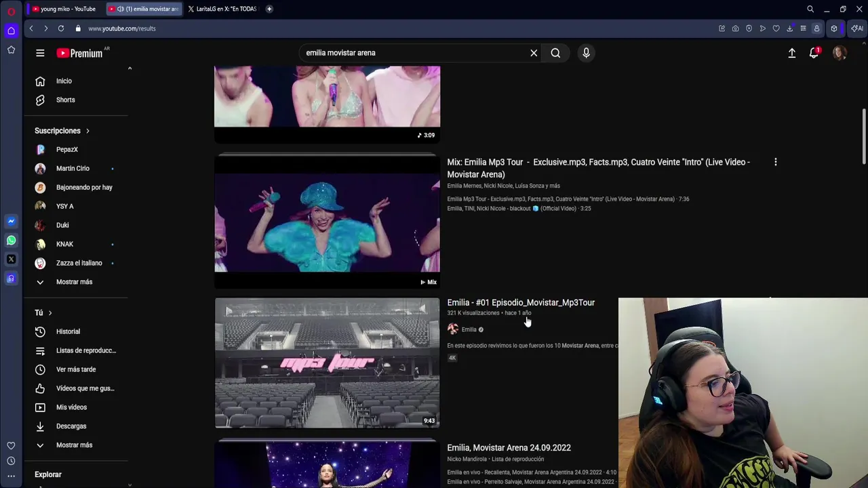Open the Opera downloads icon
This screenshot has height=488, width=868.
click(x=789, y=28)
